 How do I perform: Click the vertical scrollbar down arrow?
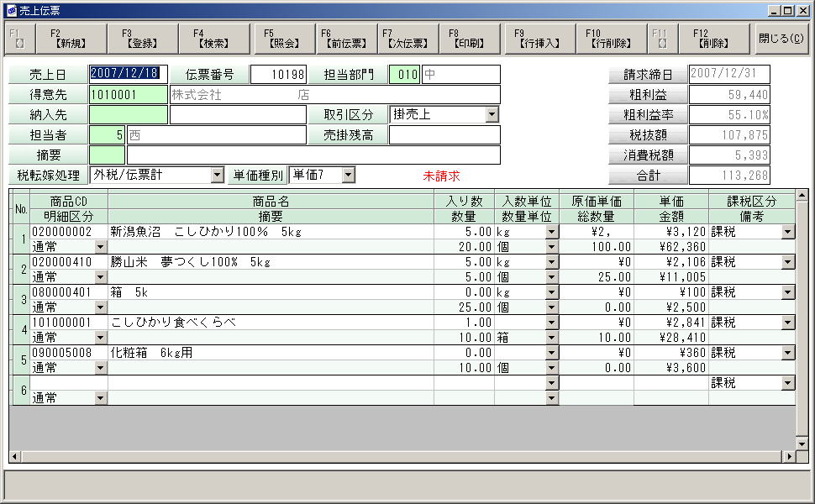coord(802,443)
